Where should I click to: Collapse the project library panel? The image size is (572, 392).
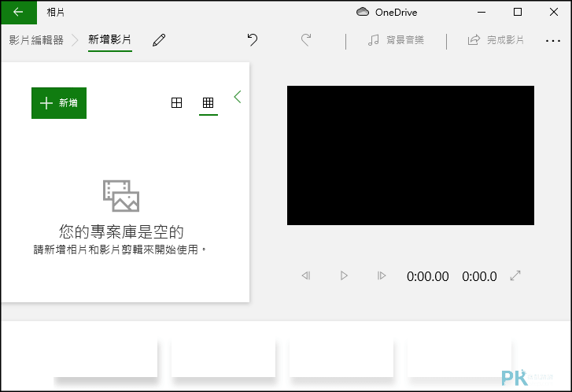[238, 97]
